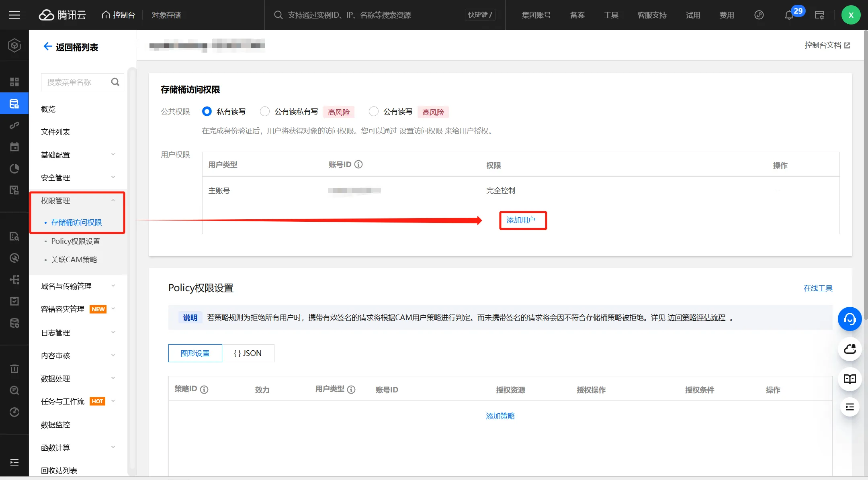Switch to the JSON tab

pos(248,353)
